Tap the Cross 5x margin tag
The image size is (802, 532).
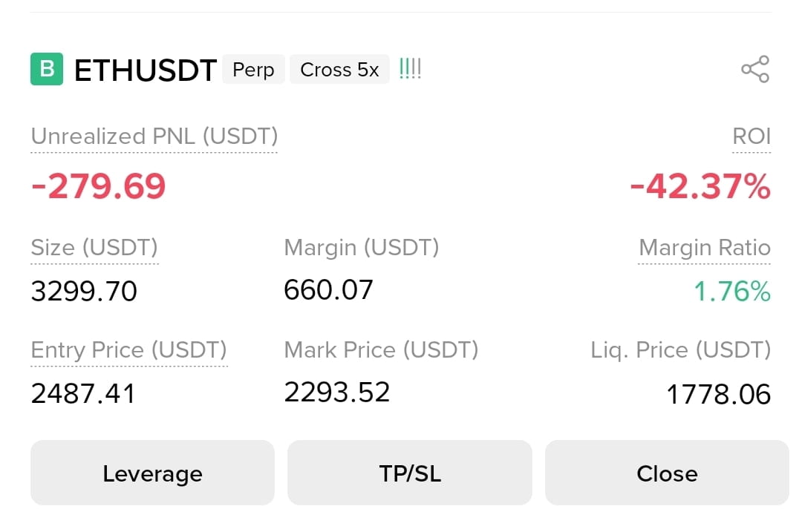point(339,70)
